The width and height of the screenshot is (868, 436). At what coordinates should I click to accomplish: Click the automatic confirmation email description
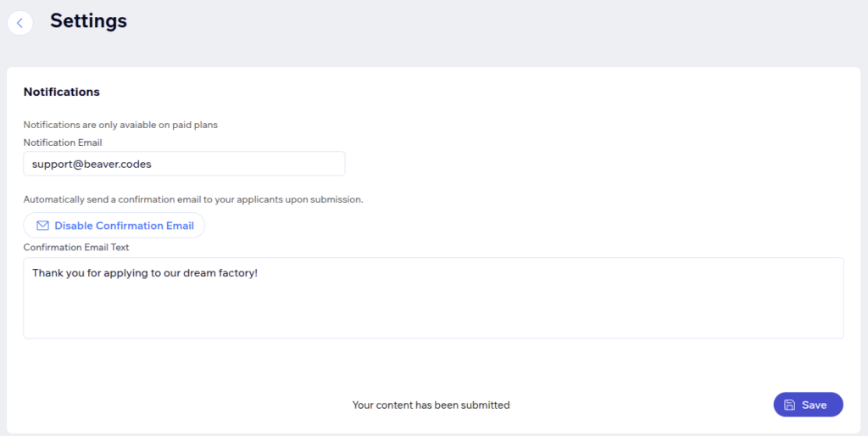[193, 199]
